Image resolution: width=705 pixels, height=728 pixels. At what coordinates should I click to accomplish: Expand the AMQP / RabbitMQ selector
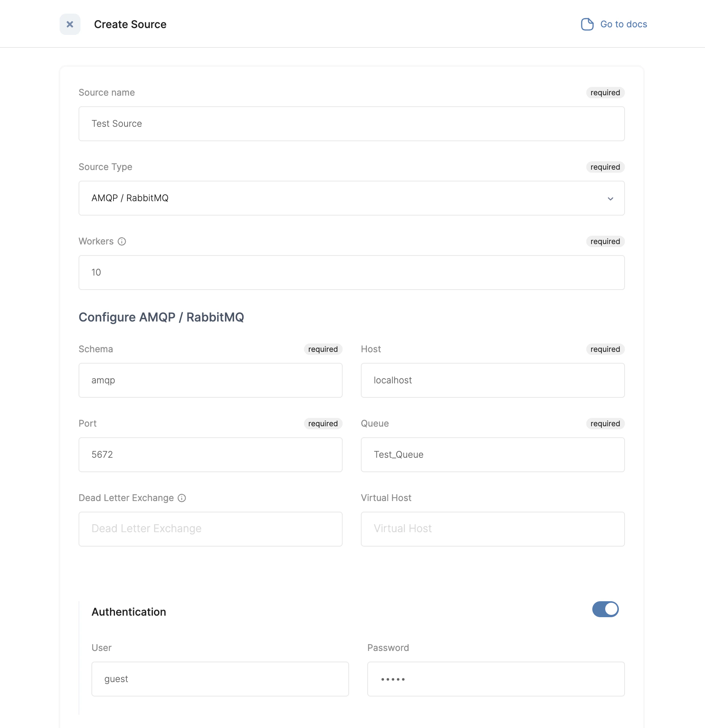[x=351, y=198]
